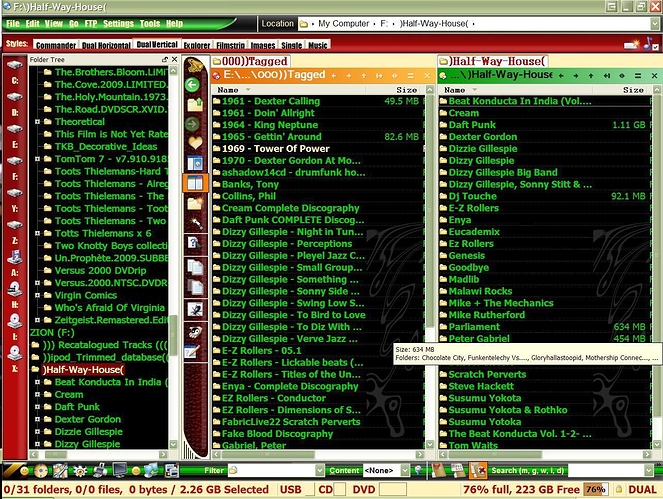Expand the Daft Punk node in folder tree
Screen dimensions: 663x499
pos(37,407)
